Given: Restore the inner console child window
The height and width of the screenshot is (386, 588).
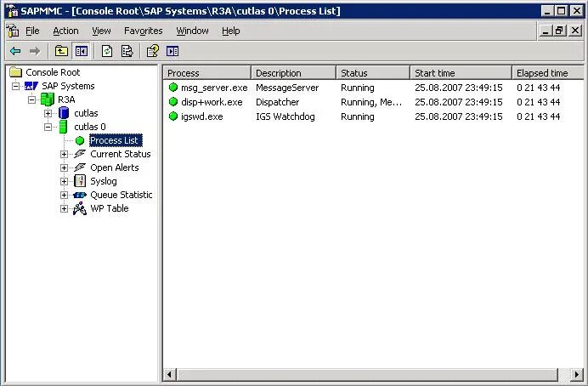Looking at the screenshot, I should [x=559, y=31].
